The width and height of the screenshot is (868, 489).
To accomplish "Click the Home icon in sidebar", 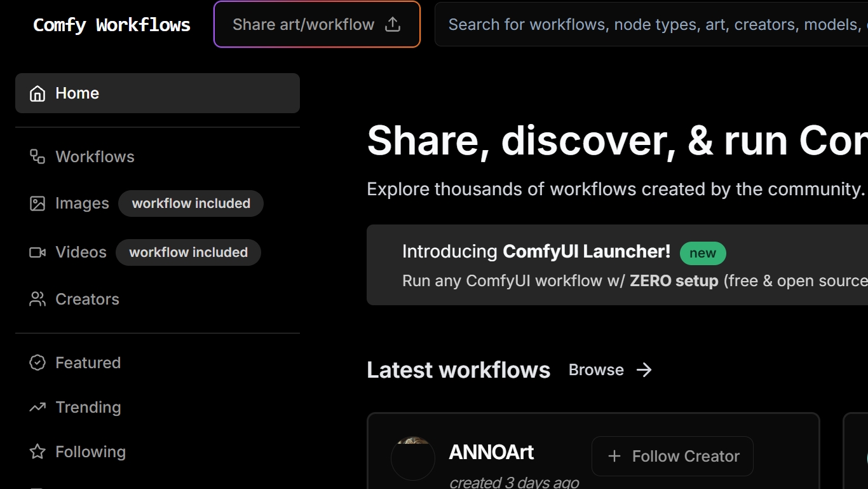I will click(37, 93).
